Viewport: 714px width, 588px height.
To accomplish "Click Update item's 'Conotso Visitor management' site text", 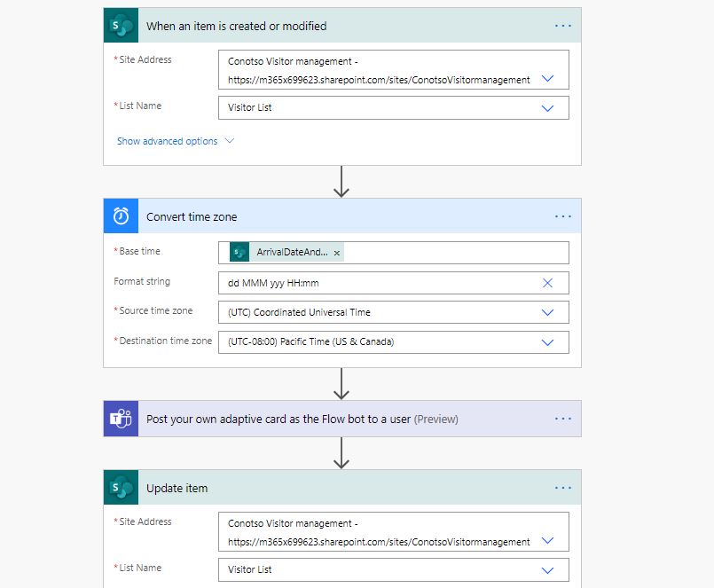I will [x=293, y=523].
